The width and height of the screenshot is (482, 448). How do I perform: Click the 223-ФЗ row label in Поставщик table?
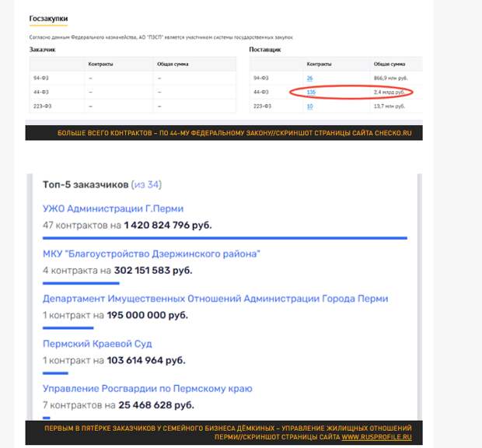(x=262, y=106)
